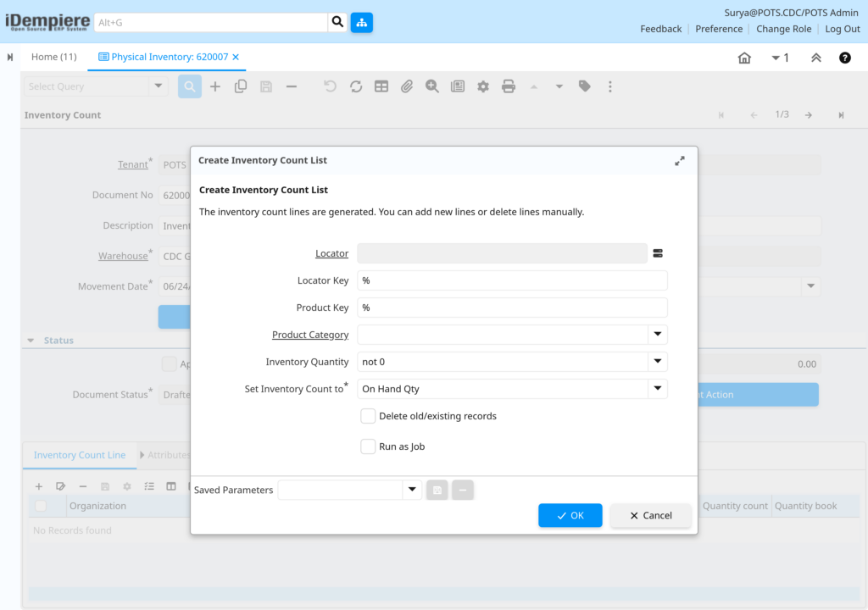Click the Organization column header

(x=97, y=506)
